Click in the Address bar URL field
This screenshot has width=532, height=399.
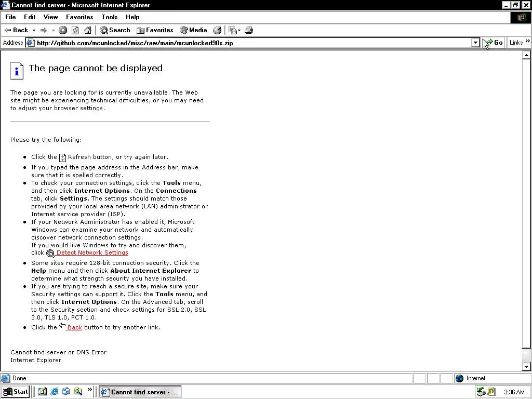tap(254, 43)
